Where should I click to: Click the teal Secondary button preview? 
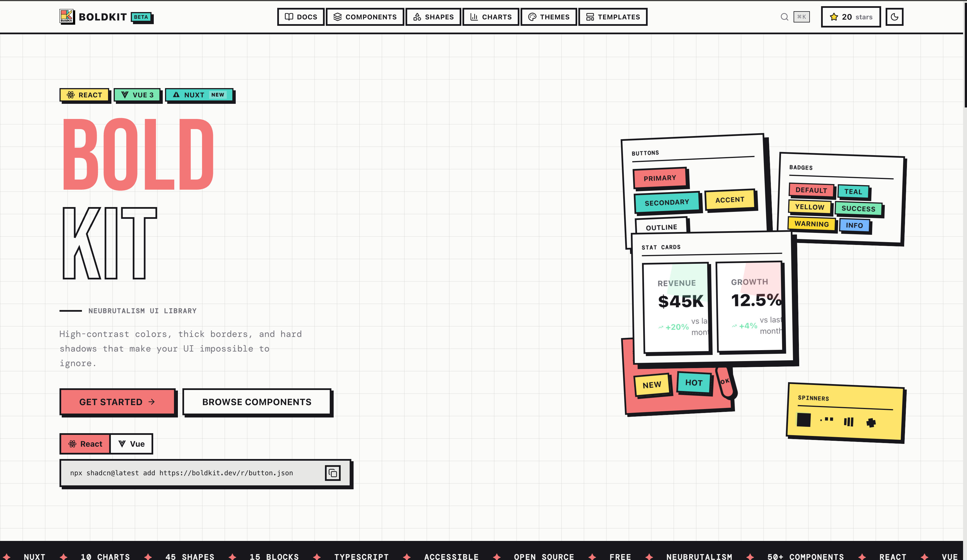(x=666, y=203)
